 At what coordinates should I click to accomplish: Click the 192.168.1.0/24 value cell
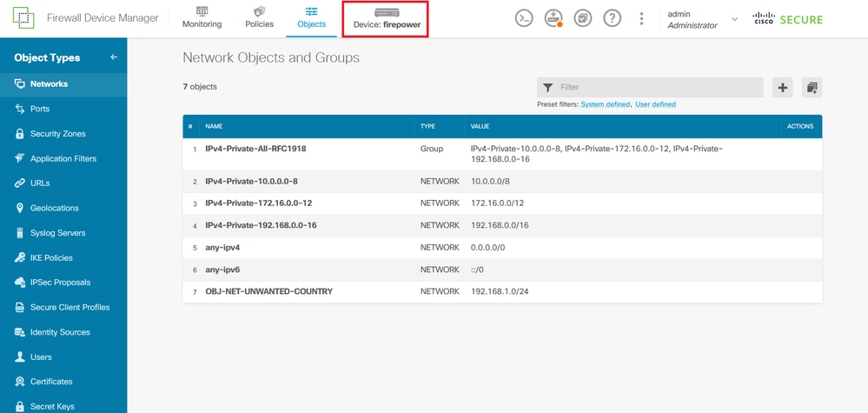point(500,291)
